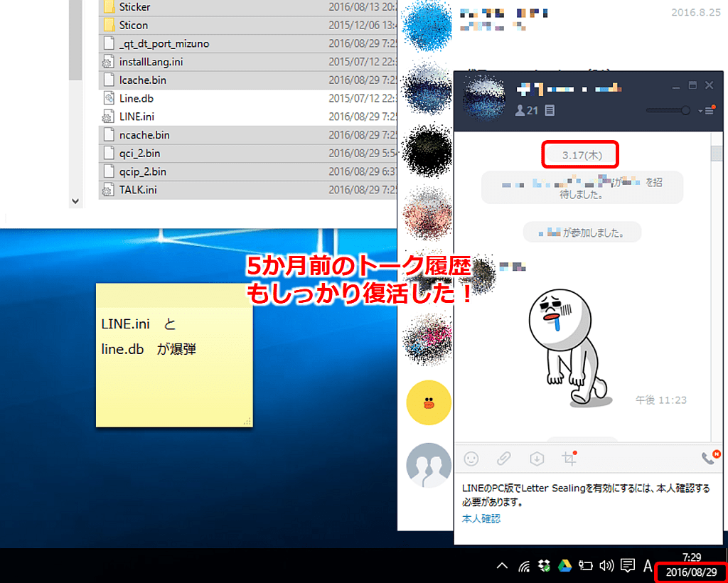Open Google Drive tray icon

[564, 565]
